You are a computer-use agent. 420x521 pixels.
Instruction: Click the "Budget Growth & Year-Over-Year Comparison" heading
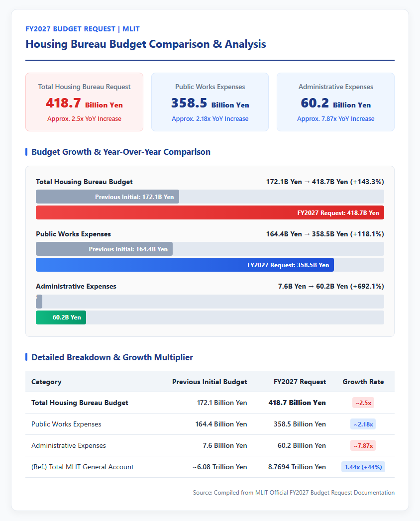click(x=121, y=152)
